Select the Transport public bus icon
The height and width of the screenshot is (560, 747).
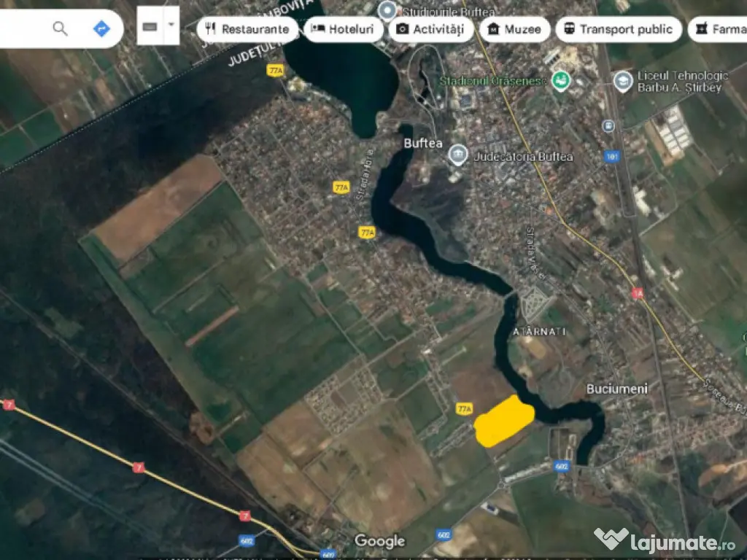[x=571, y=29]
